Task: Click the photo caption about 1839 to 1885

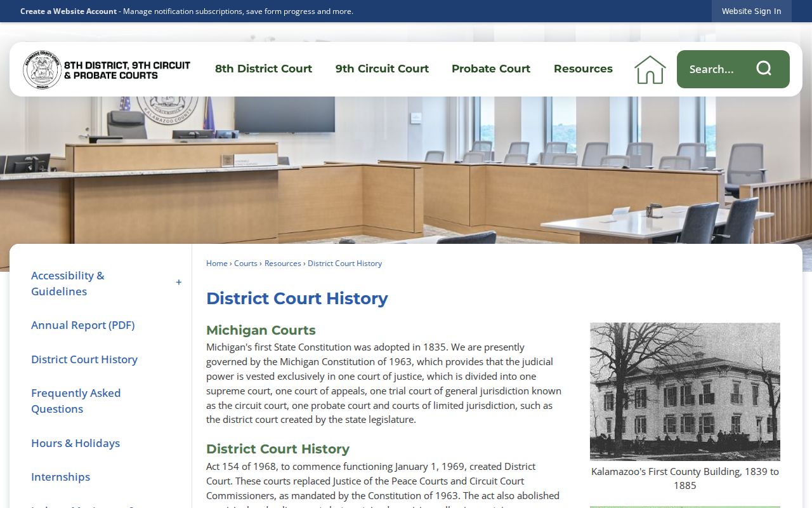Action: click(x=685, y=478)
